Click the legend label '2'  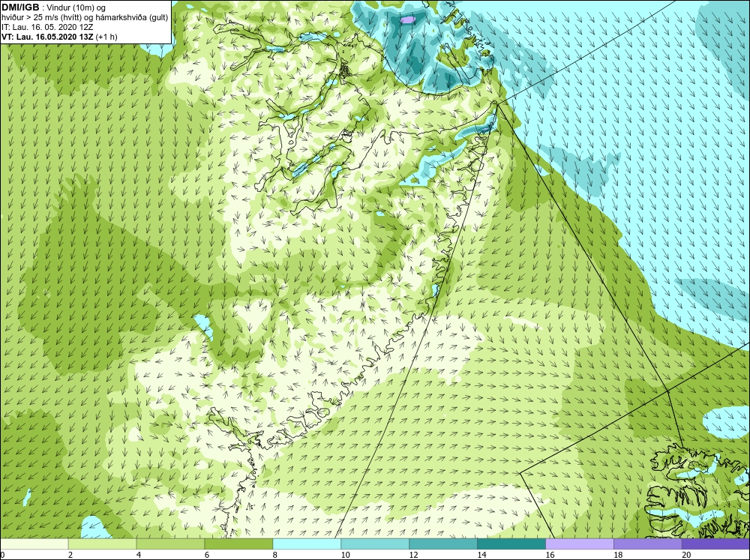click(70, 555)
